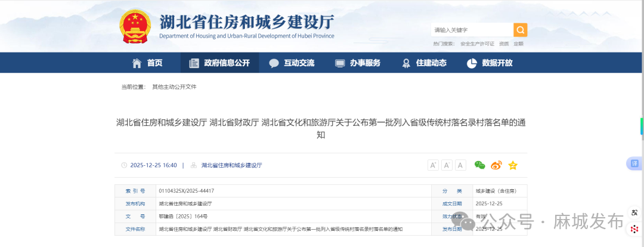Reset font size with plain A button

click(461, 165)
